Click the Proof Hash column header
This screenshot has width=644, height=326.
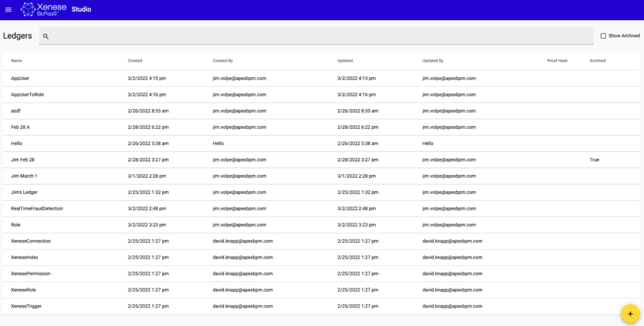[557, 60]
